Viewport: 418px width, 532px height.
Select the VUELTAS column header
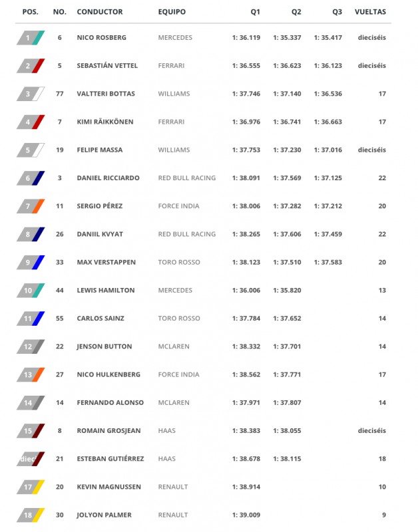point(370,12)
